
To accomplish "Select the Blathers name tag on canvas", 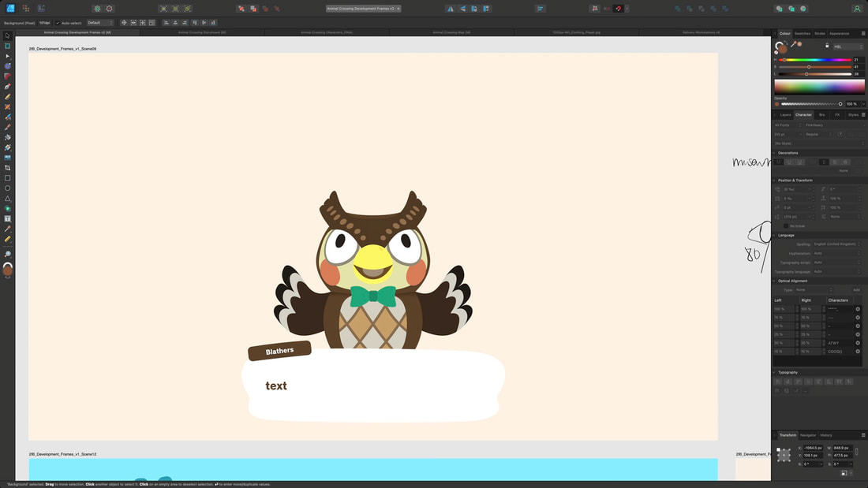I will pos(279,351).
